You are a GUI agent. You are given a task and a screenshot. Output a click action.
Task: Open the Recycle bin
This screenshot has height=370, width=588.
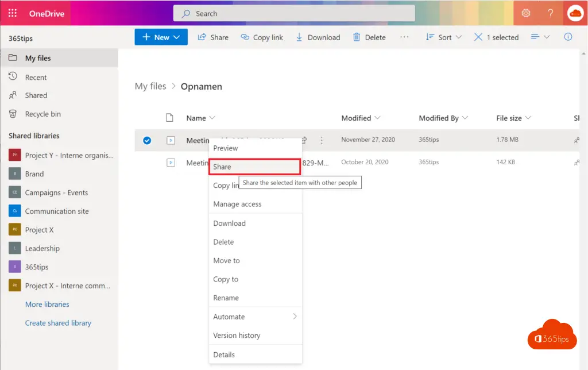coord(42,114)
